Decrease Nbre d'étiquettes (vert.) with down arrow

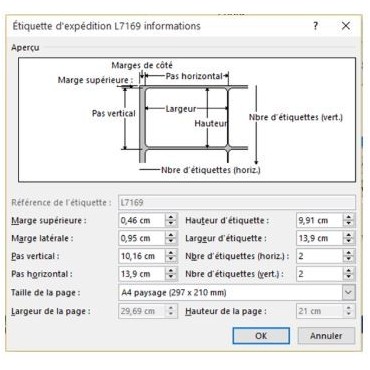click(349, 277)
